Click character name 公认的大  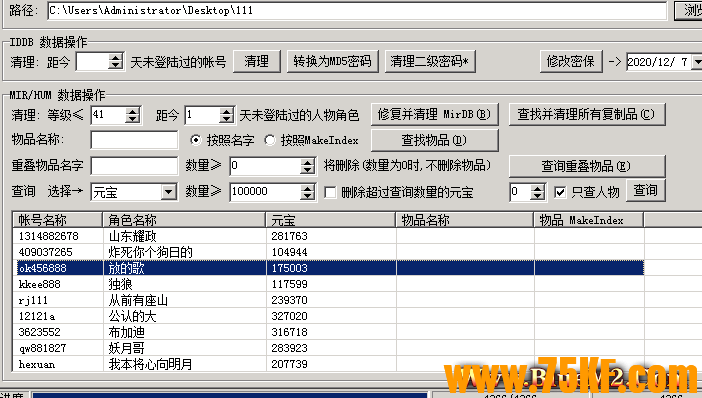tap(133, 316)
